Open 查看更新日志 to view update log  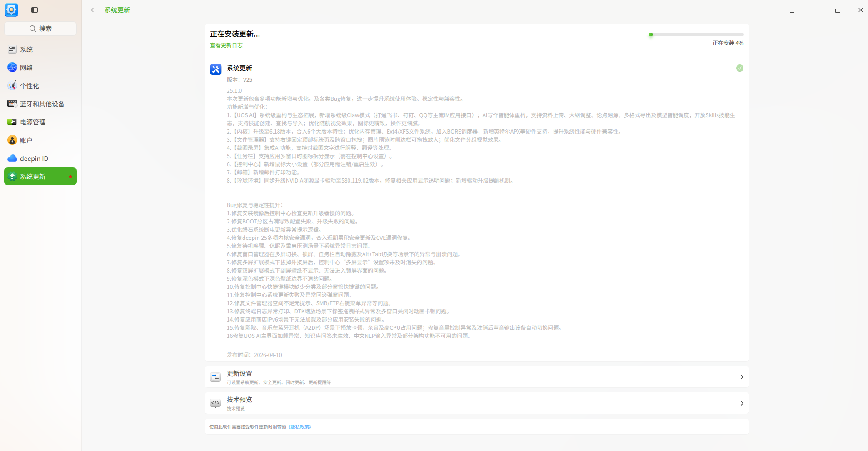tap(226, 45)
